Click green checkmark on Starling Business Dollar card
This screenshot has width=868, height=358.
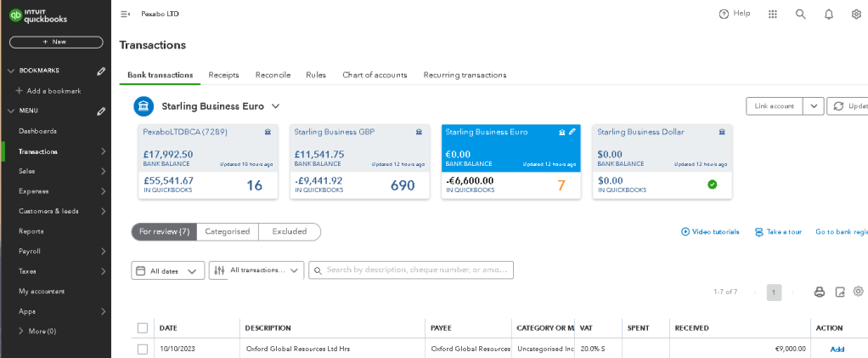713,185
